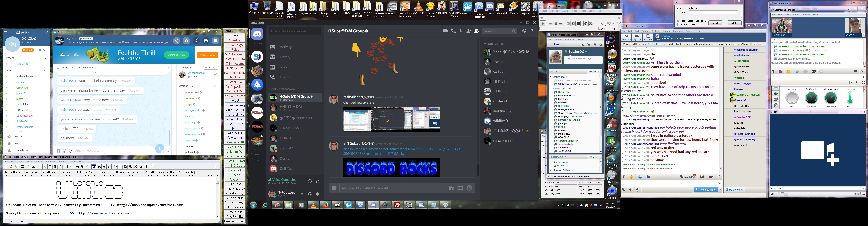Add a server in Discord sidebar

coord(257,155)
